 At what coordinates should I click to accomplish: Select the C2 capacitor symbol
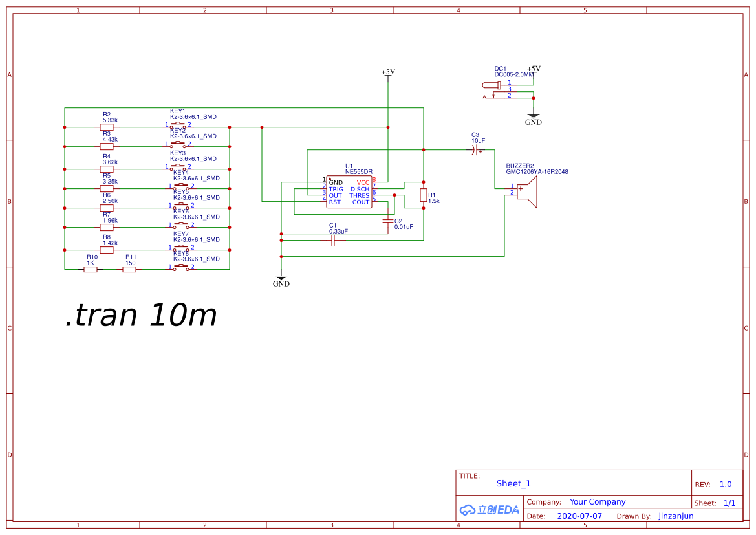[387, 221]
